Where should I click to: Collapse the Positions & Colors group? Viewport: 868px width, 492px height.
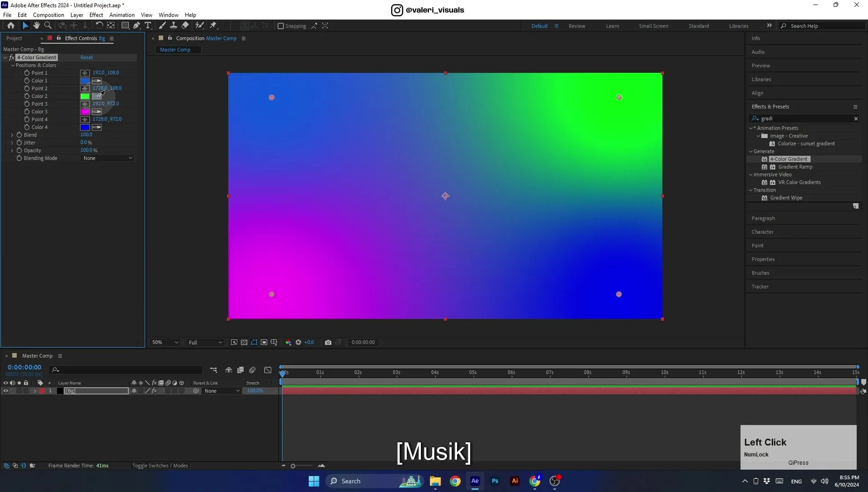click(x=13, y=66)
